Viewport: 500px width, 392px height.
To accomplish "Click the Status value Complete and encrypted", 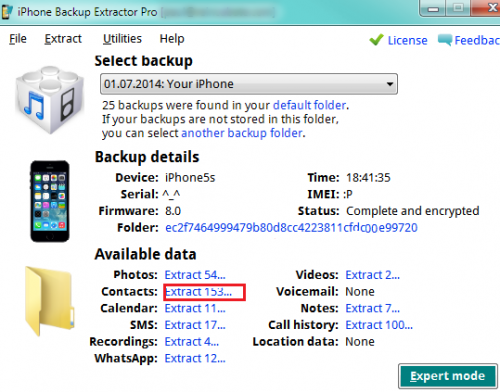I will pyautogui.click(x=413, y=211).
